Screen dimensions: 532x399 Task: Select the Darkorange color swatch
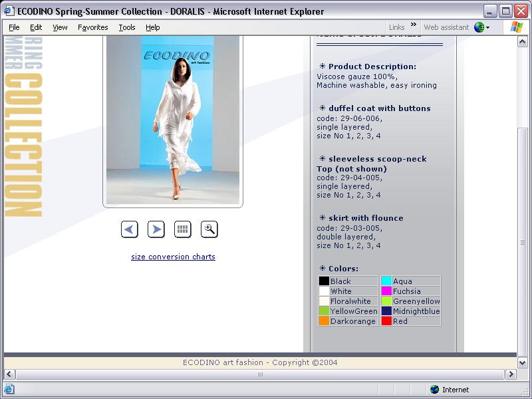pyautogui.click(x=324, y=321)
